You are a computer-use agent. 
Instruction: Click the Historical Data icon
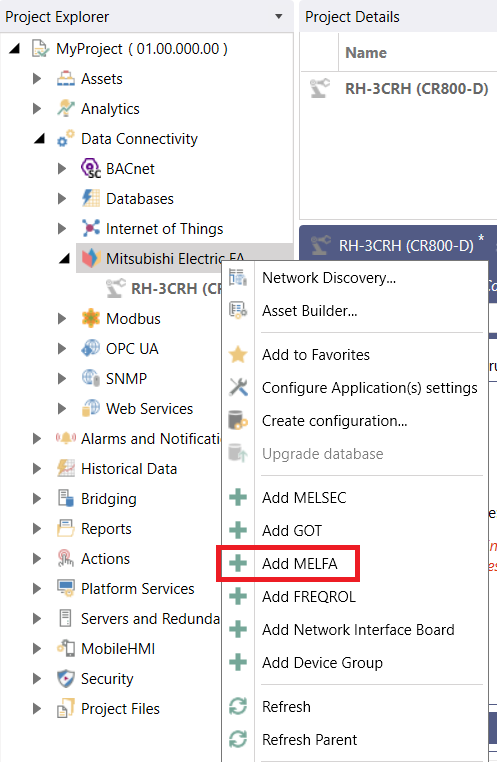click(x=66, y=468)
